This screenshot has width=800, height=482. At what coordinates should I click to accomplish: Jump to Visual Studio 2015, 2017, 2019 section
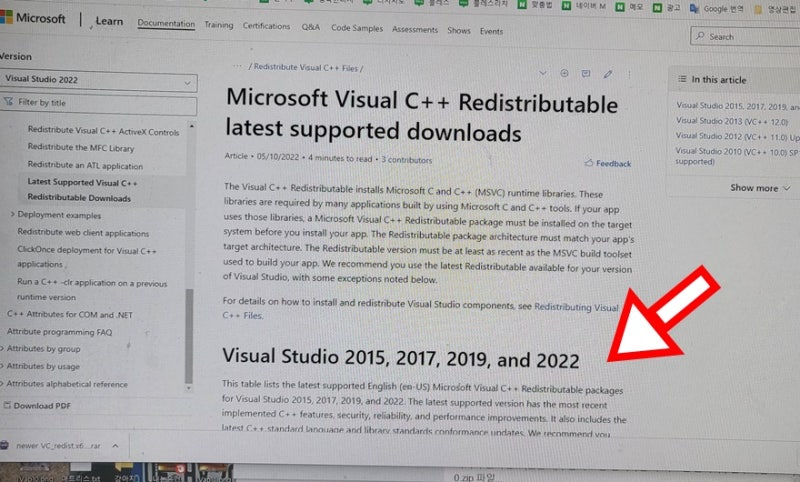coord(738,106)
